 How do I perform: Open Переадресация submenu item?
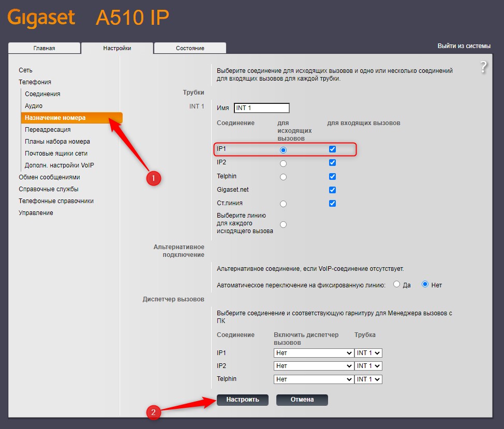click(48, 129)
